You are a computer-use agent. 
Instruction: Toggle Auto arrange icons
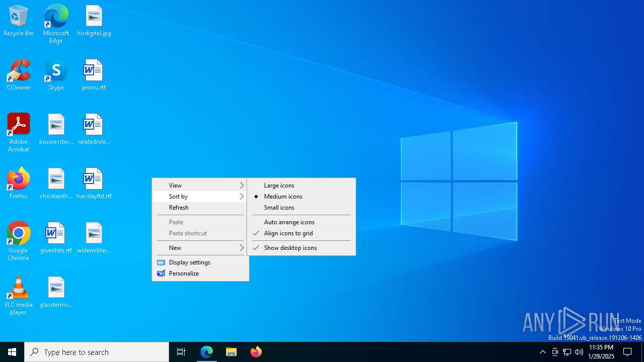pos(301,222)
